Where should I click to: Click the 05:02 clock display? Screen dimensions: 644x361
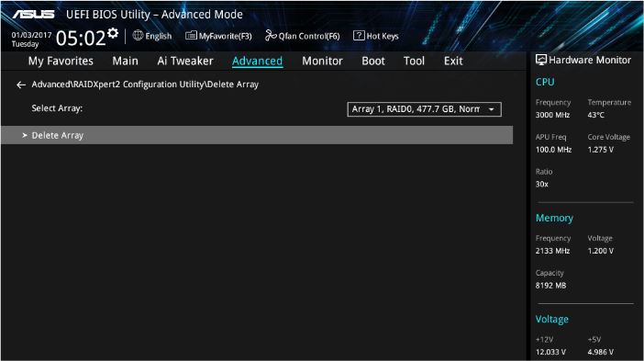pos(81,39)
